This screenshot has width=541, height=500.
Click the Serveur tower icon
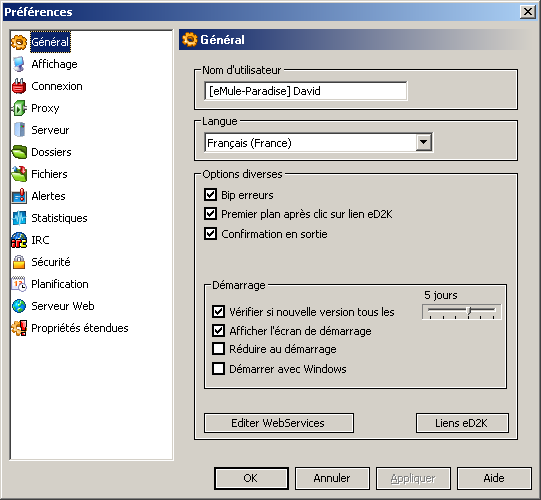click(20, 130)
